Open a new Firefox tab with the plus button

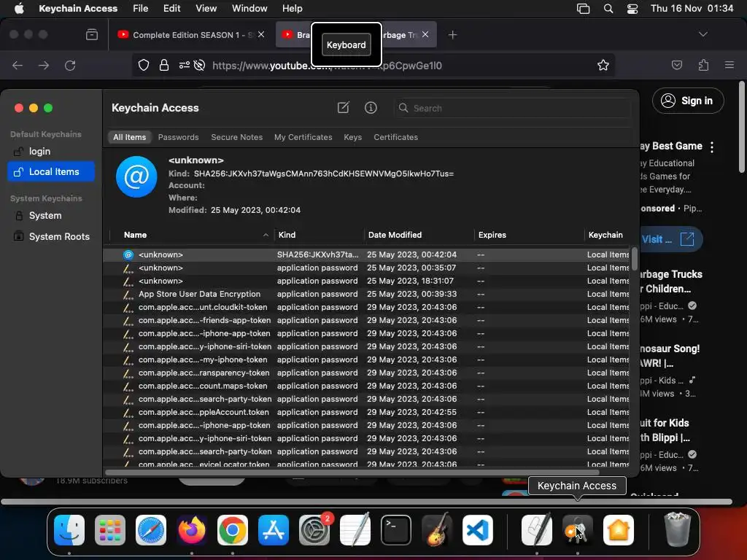(x=452, y=35)
